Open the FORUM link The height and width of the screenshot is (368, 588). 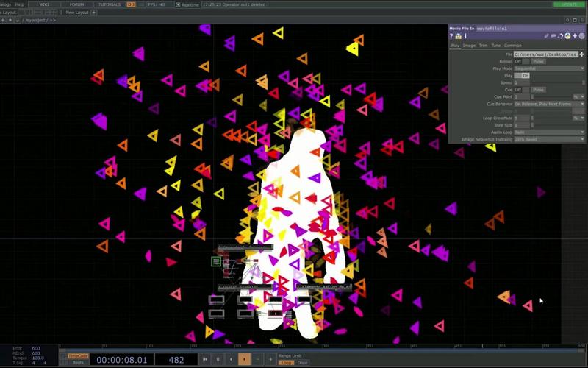coord(76,4)
